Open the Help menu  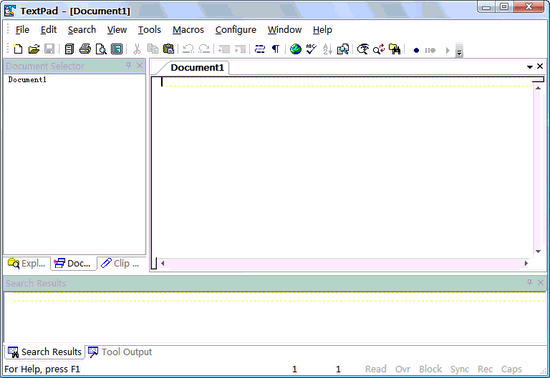pyautogui.click(x=322, y=30)
